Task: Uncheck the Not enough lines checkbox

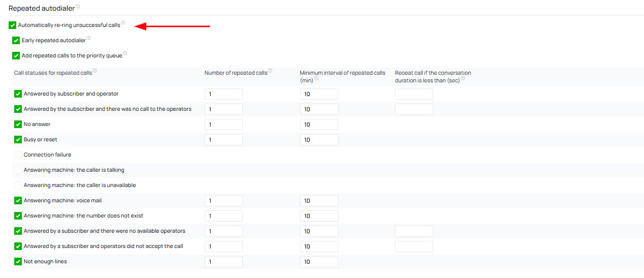Action: [x=18, y=262]
